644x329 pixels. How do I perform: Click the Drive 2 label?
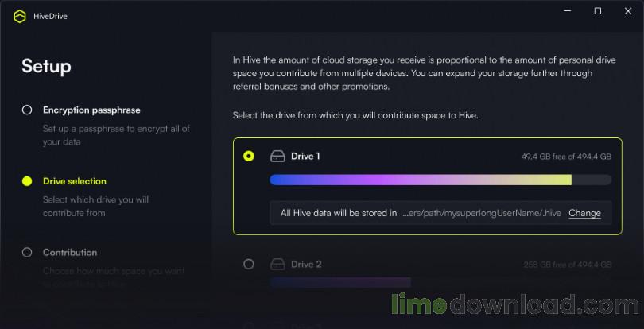point(306,264)
